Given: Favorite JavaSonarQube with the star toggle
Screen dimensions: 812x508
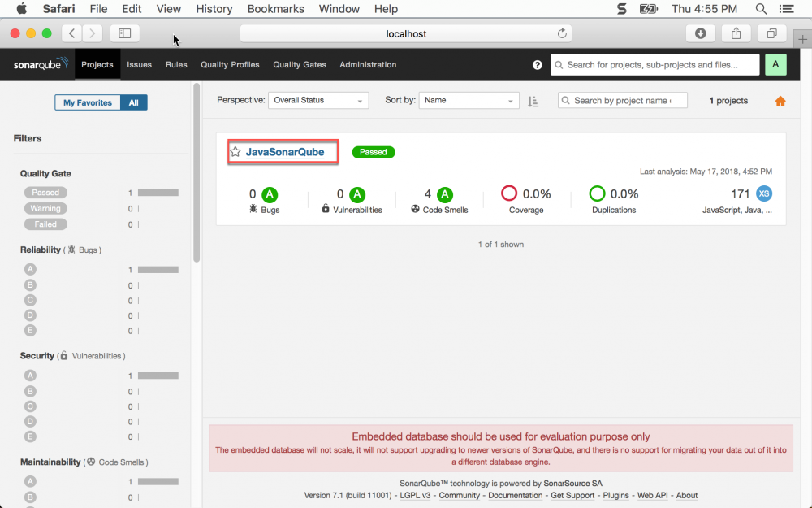Looking at the screenshot, I should [235, 150].
